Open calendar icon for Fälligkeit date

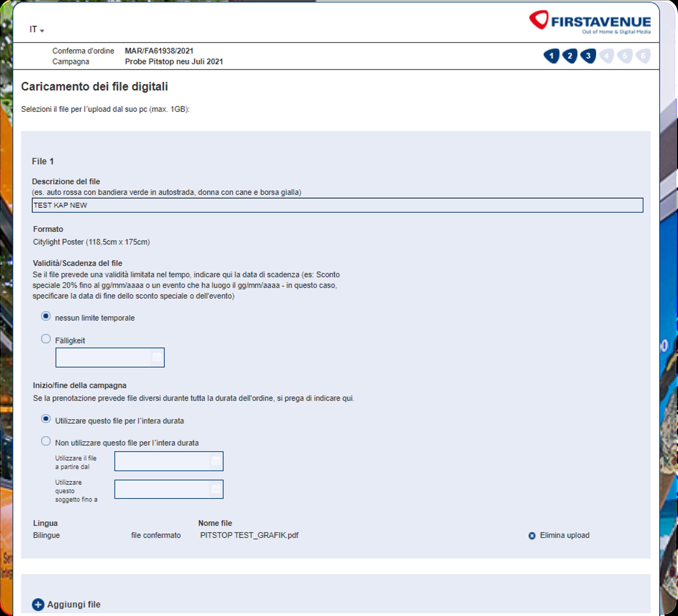(157, 357)
